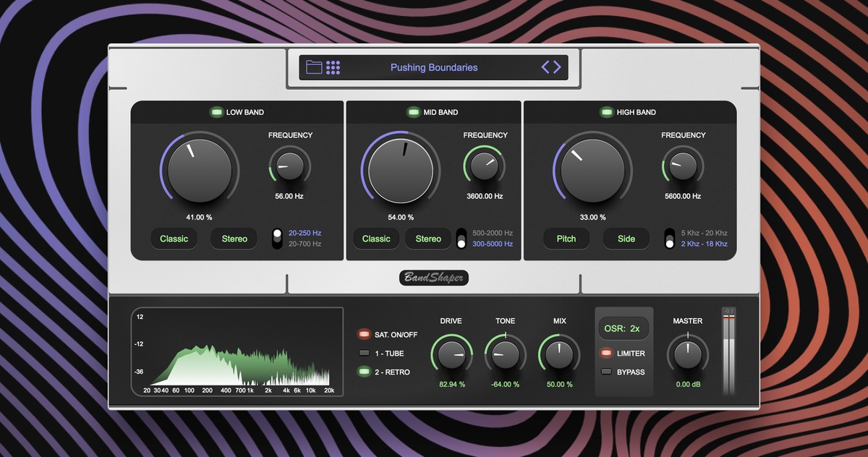Go to next preset arrow
Viewport: 868px width, 457px height.
pyautogui.click(x=556, y=67)
